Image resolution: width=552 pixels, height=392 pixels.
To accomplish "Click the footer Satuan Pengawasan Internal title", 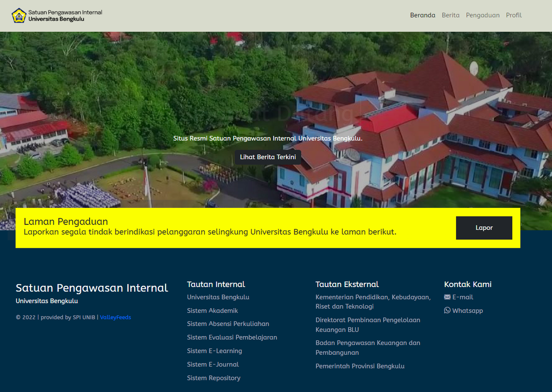I will [92, 288].
